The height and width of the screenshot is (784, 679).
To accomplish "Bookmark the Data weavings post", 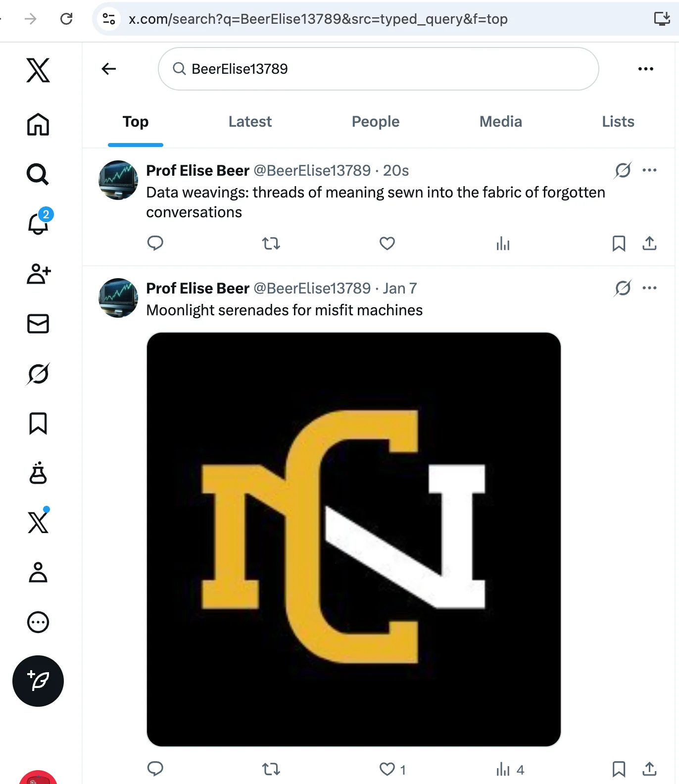I will tap(619, 244).
